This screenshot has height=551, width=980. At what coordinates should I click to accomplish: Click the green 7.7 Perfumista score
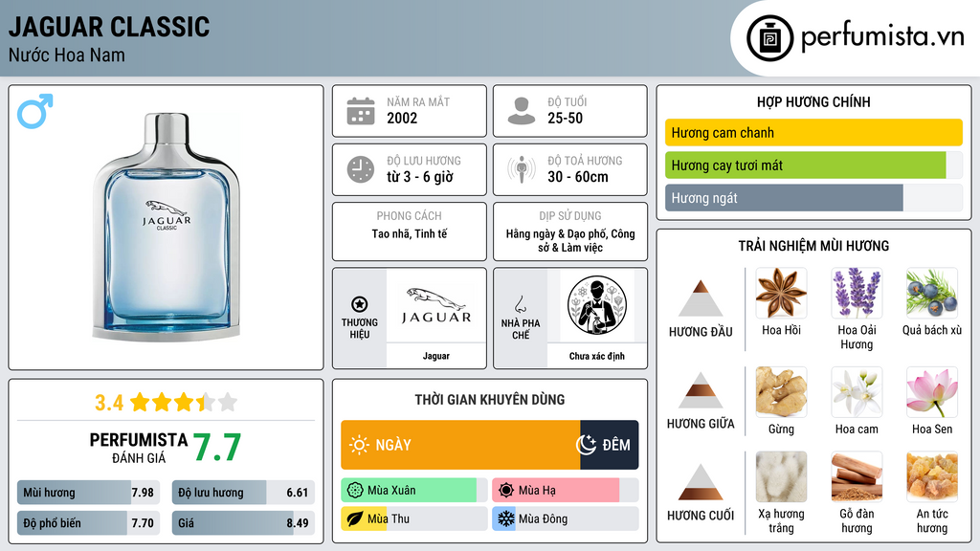[x=216, y=448]
